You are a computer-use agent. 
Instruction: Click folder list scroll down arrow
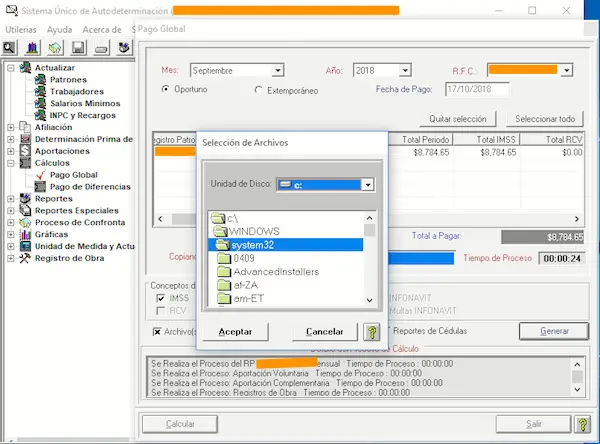(x=369, y=300)
